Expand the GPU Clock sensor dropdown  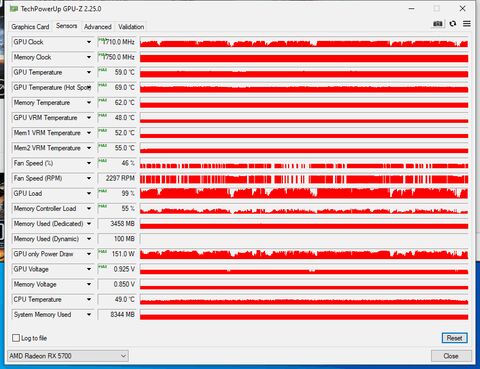pyautogui.click(x=89, y=42)
